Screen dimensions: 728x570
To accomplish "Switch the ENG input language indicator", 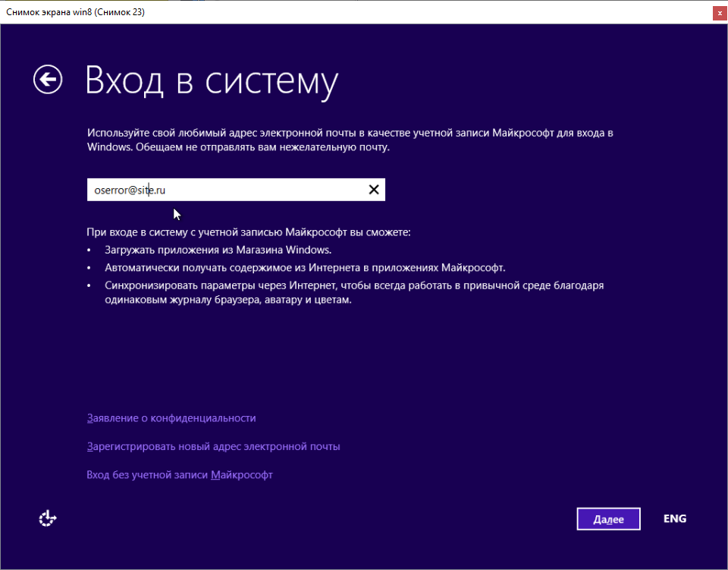I will (675, 518).
